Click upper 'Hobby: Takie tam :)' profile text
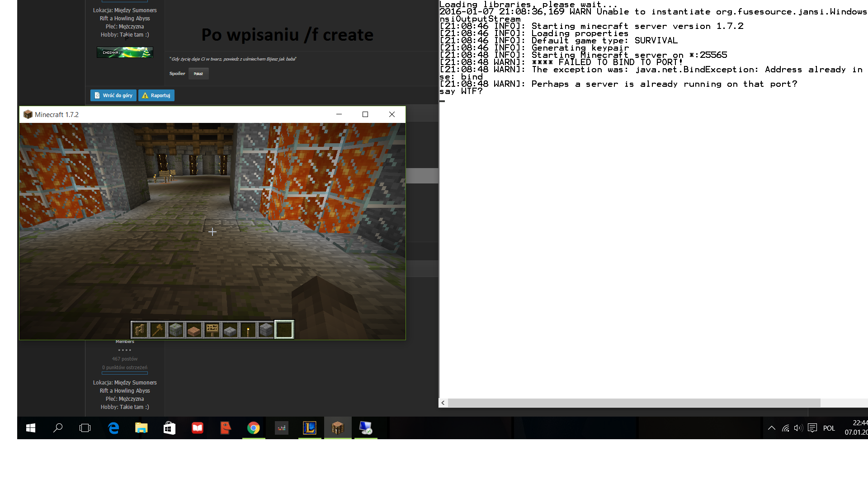Screen dimensions: 868x488 point(125,35)
